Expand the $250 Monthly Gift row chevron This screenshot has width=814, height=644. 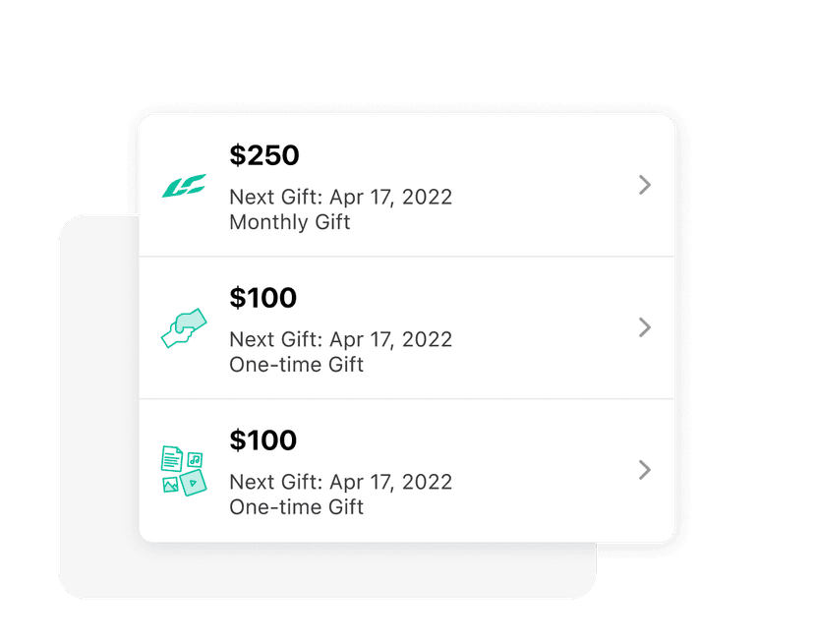644,185
